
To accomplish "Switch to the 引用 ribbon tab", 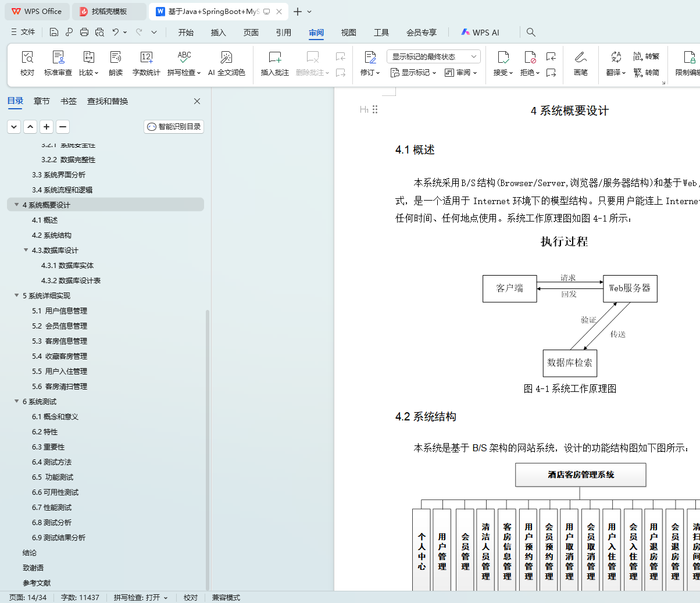I will point(284,33).
